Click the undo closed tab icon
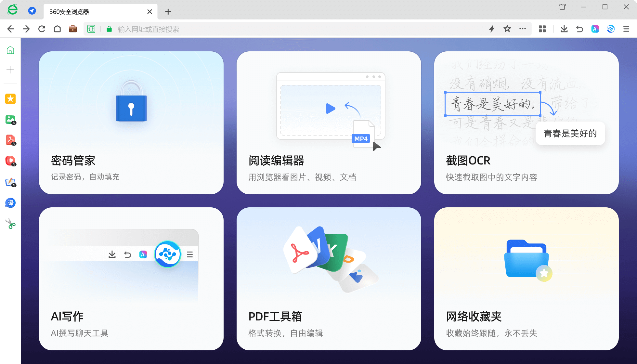This screenshot has height=364, width=637. (x=579, y=29)
